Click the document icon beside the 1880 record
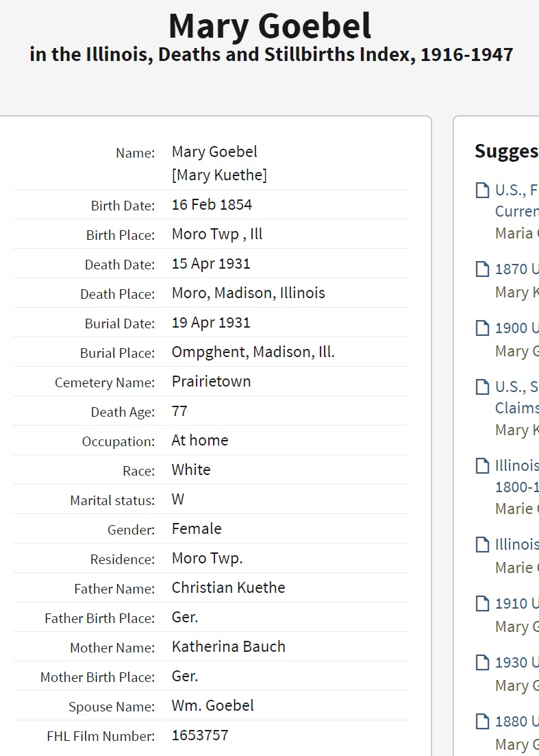 482,721
